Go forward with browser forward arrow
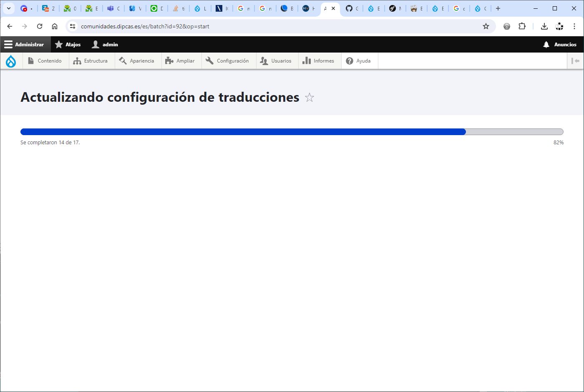Image resolution: width=584 pixels, height=392 pixels. point(25,26)
